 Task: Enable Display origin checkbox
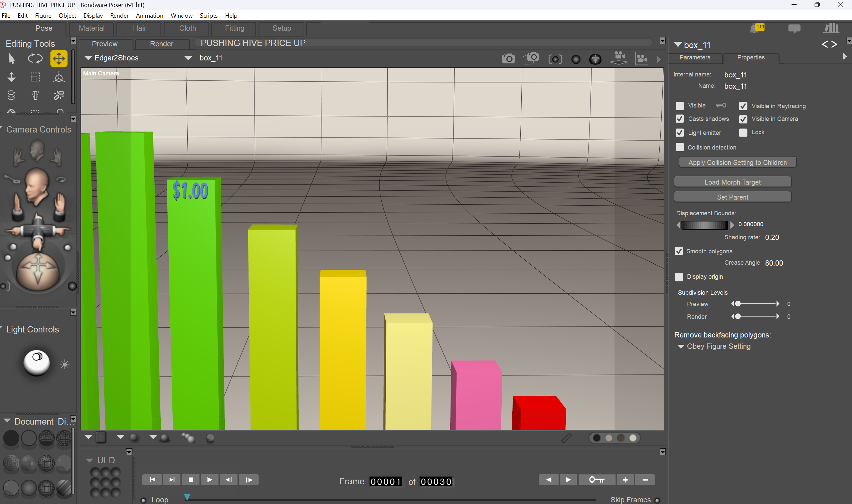pos(679,277)
